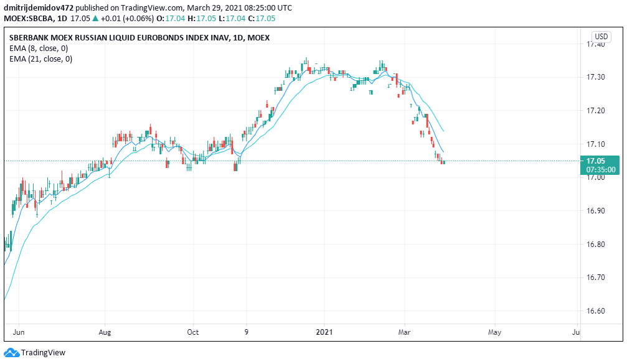Click the O:17.04 open value in header
627x364 pixels.
(x=171, y=19)
